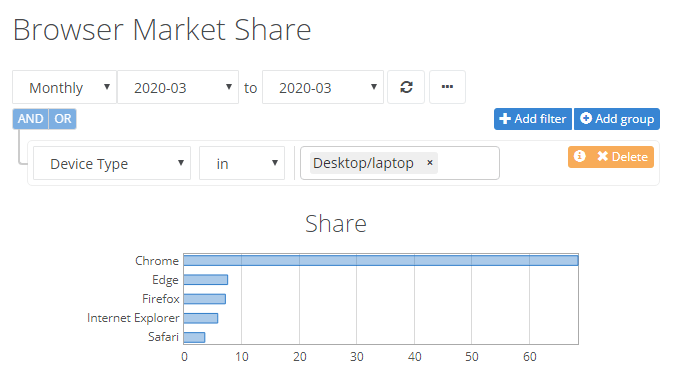Click the Chrome bar in the chart
The image size is (674, 380).
(x=381, y=260)
